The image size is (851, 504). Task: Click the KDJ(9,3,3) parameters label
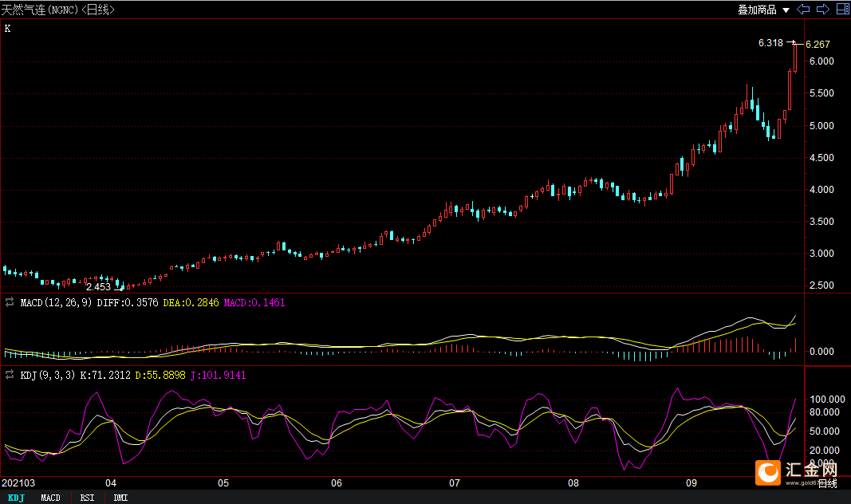48,374
